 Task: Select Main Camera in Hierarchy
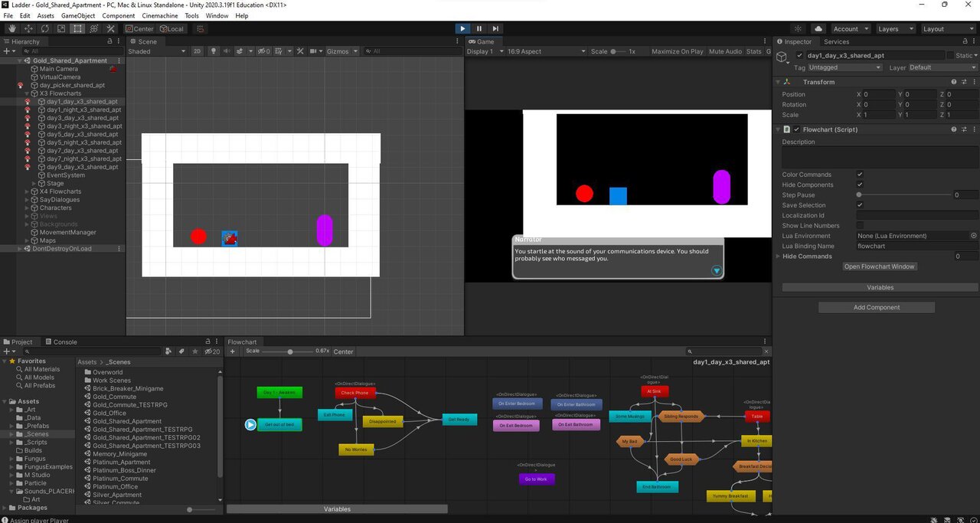click(x=59, y=69)
